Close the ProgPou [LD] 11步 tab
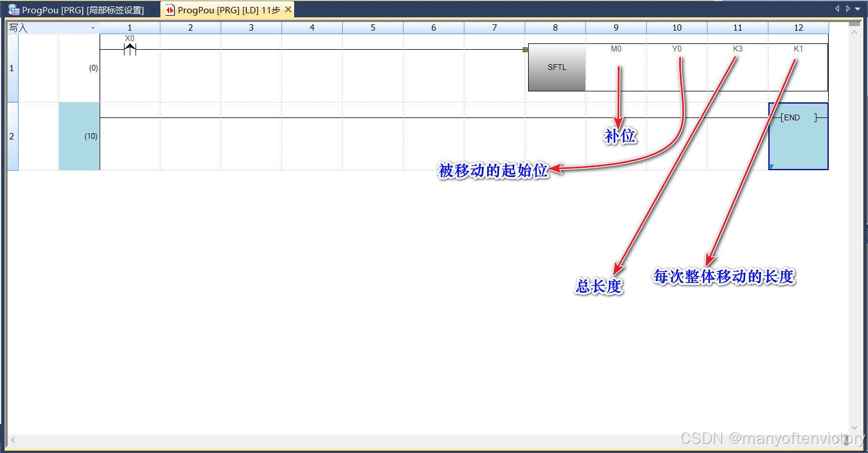The width and height of the screenshot is (868, 453). tap(288, 10)
